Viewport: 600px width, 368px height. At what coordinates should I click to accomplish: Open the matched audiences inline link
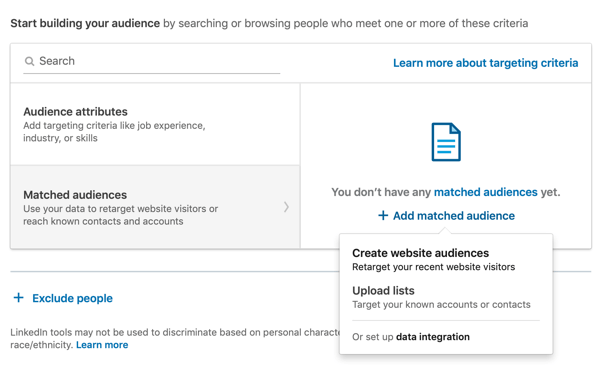[x=486, y=192]
